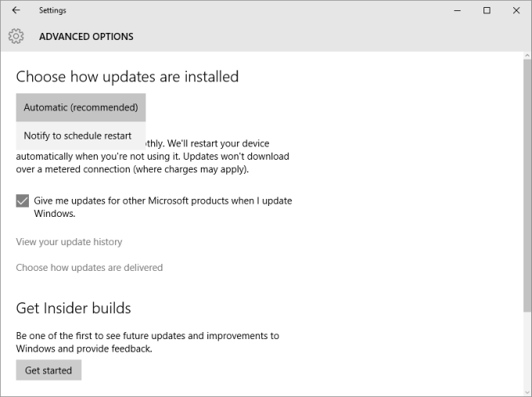Click the Choose how updates are installed heading
Screen dimensions: 532x397
[127, 77]
